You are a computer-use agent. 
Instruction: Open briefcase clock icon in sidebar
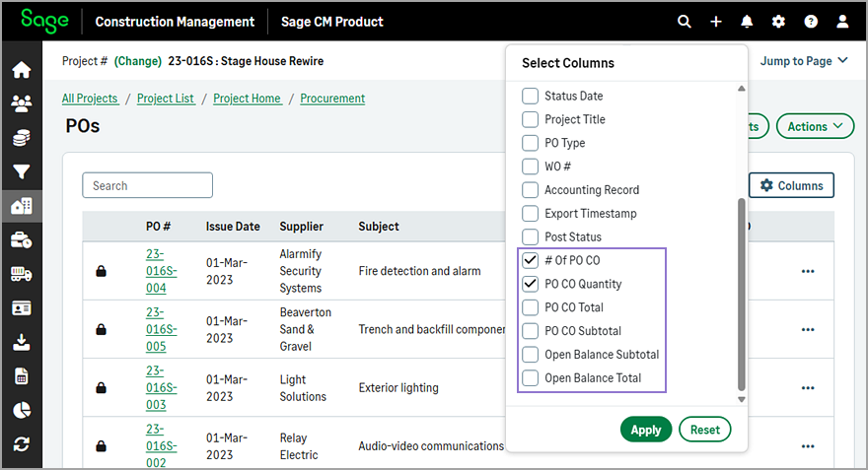coord(22,240)
